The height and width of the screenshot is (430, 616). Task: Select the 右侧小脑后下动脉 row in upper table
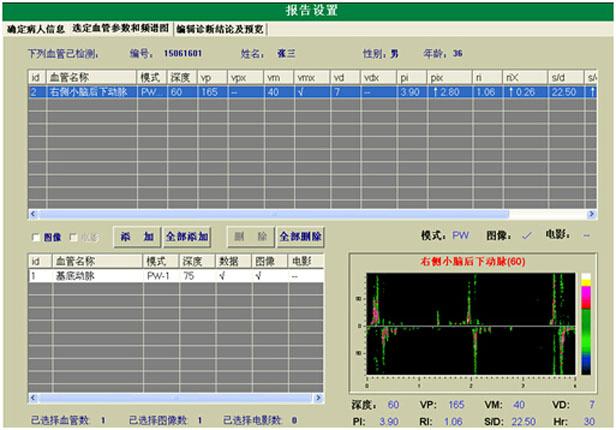[90, 91]
